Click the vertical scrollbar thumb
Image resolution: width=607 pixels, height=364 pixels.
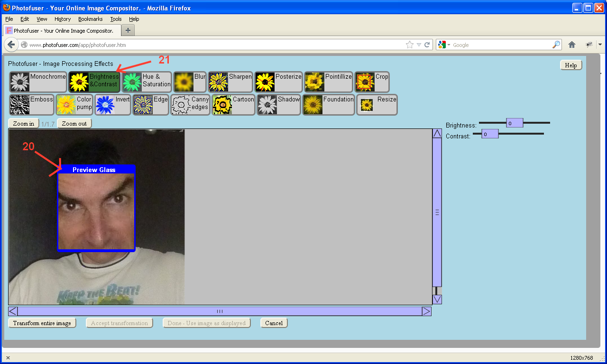[437, 212]
